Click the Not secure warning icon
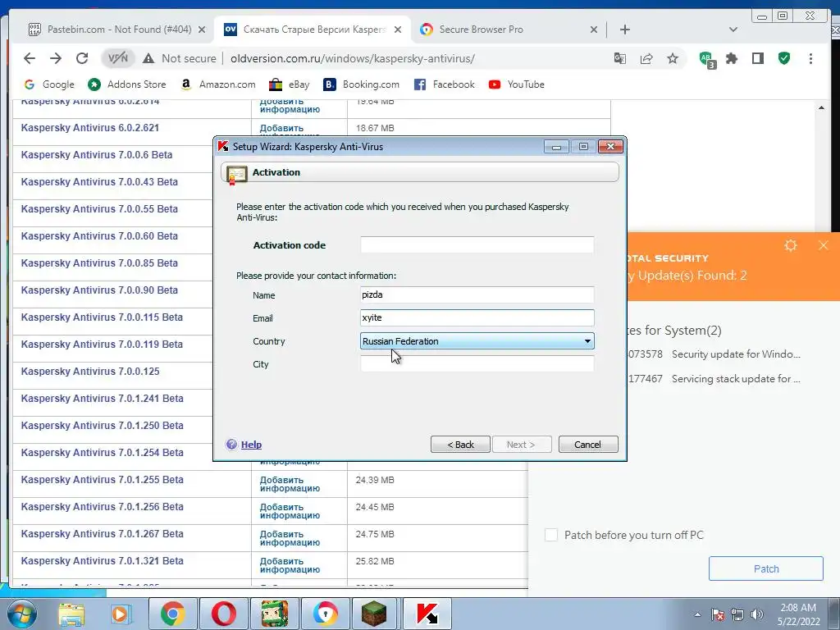 pos(148,58)
